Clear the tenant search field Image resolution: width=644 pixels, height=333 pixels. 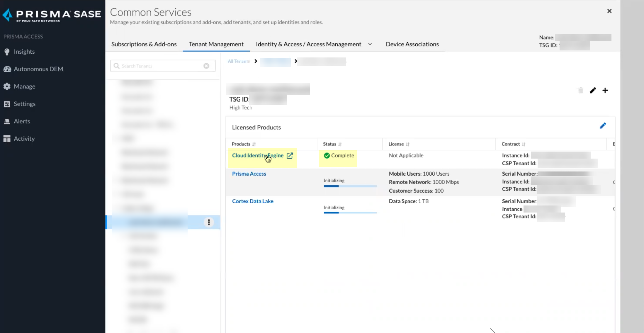click(x=206, y=66)
